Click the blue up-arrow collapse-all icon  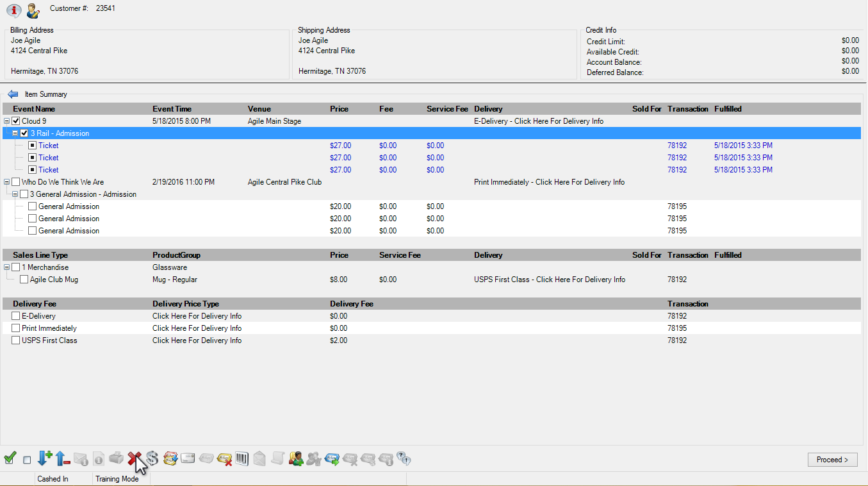pyautogui.click(x=62, y=458)
